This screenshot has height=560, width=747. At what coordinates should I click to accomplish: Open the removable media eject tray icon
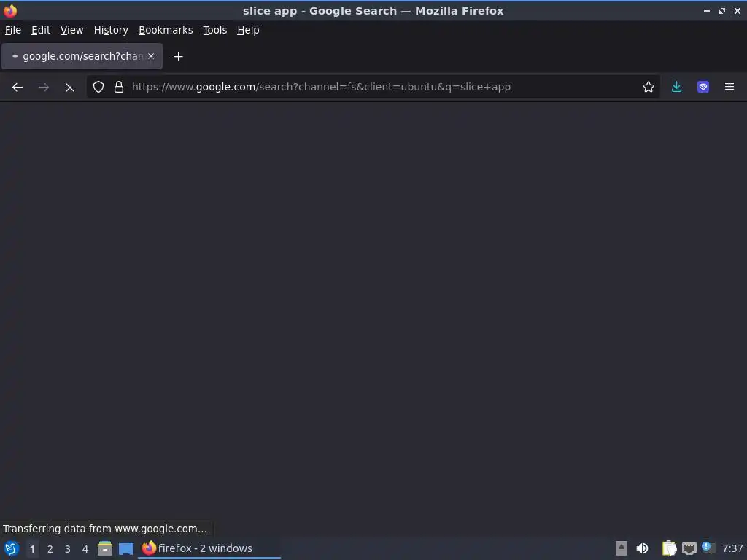pyautogui.click(x=622, y=548)
